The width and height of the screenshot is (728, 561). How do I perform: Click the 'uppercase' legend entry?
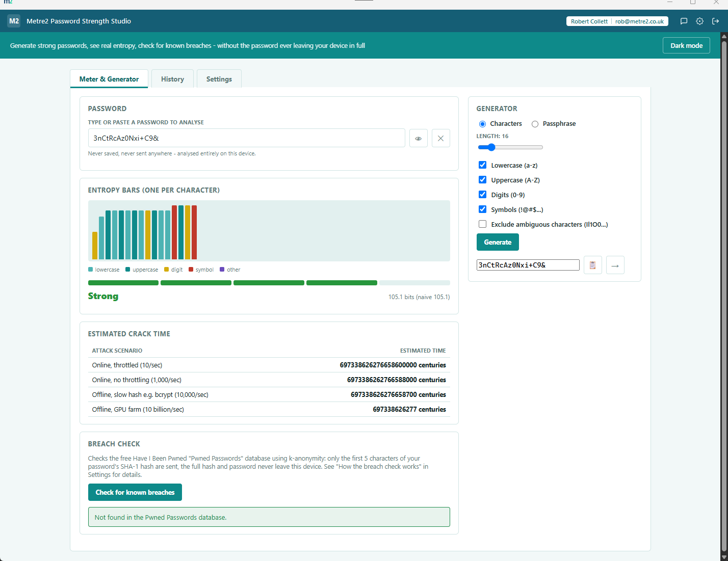142,270
